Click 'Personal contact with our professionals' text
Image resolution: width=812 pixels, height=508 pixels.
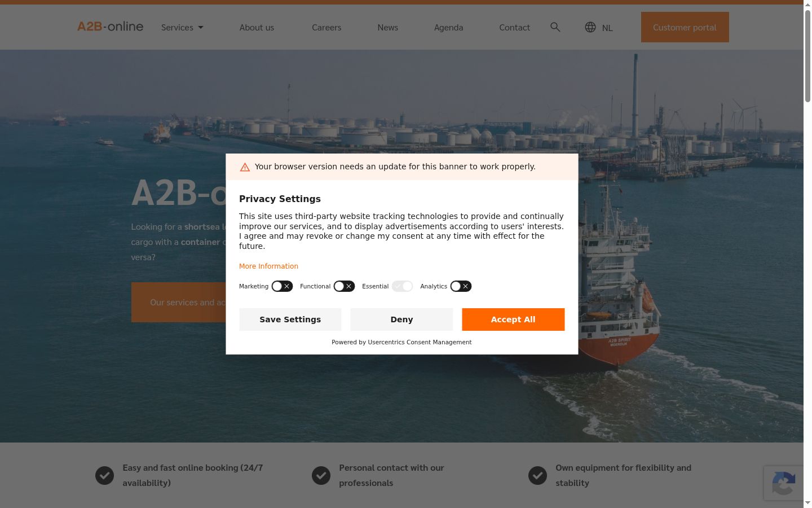coord(391,475)
